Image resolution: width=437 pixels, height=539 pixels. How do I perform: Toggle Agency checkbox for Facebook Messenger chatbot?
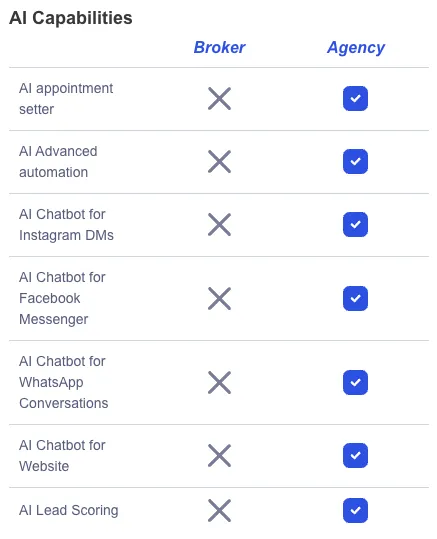[x=355, y=298]
